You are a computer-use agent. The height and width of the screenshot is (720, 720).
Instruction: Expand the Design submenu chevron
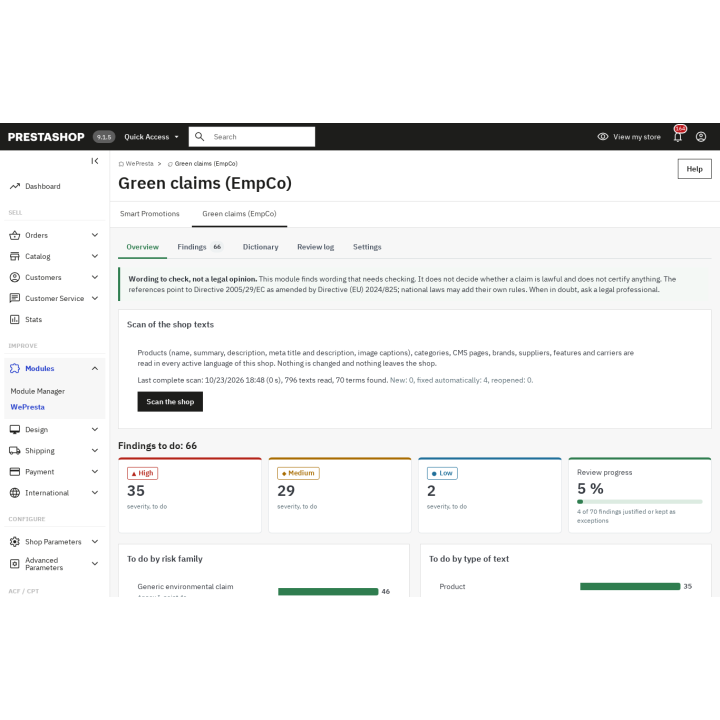pyautogui.click(x=95, y=429)
